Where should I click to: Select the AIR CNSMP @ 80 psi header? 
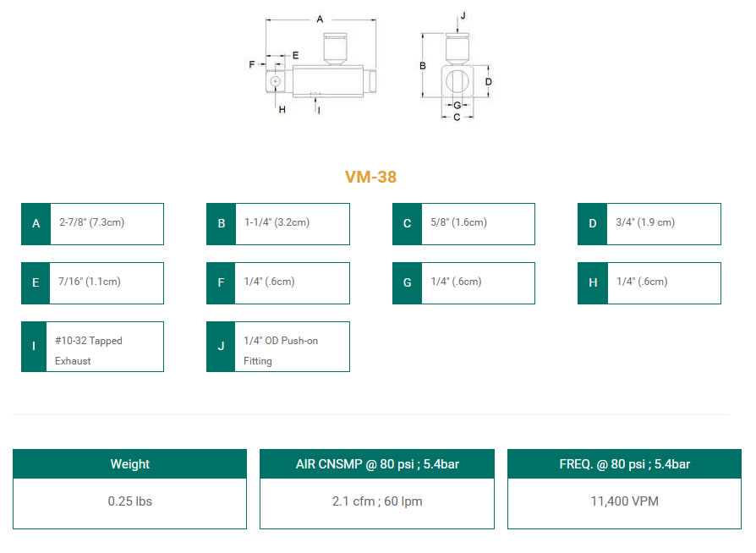(376, 464)
